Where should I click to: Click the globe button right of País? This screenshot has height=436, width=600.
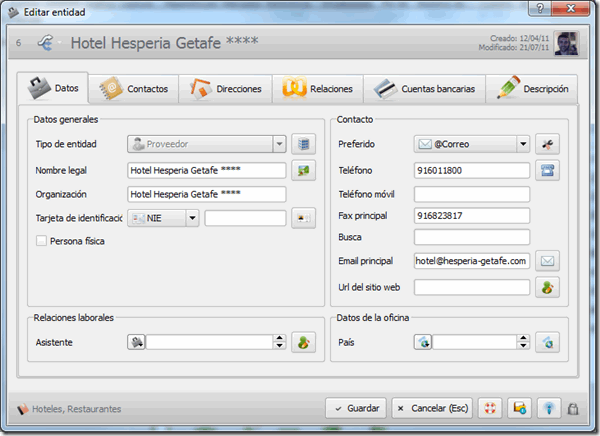click(548, 342)
